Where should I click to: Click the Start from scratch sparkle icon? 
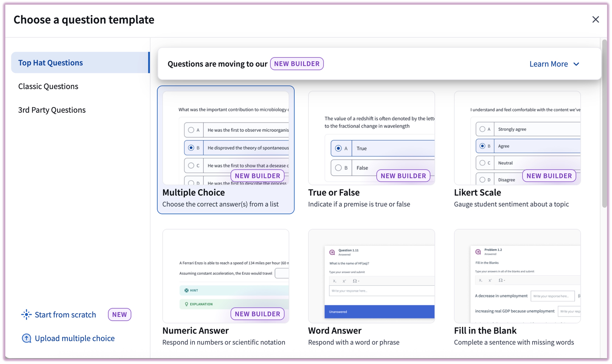[x=26, y=314]
